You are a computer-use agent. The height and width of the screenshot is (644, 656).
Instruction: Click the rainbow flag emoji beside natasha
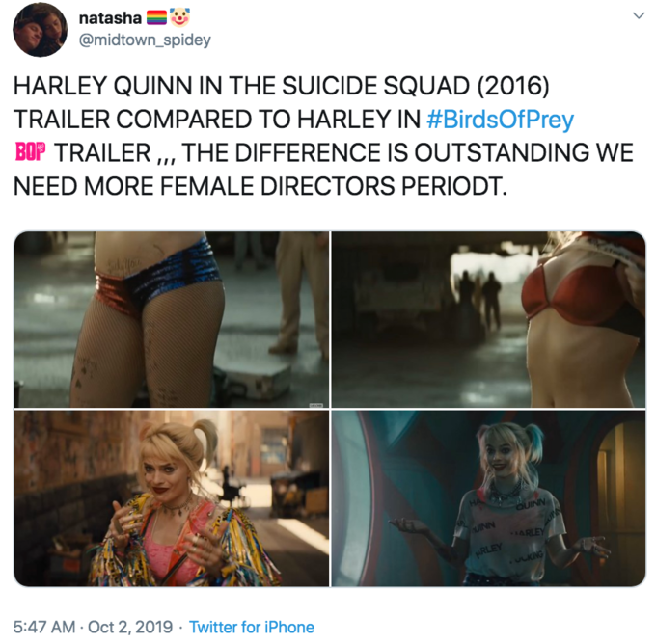point(156,18)
